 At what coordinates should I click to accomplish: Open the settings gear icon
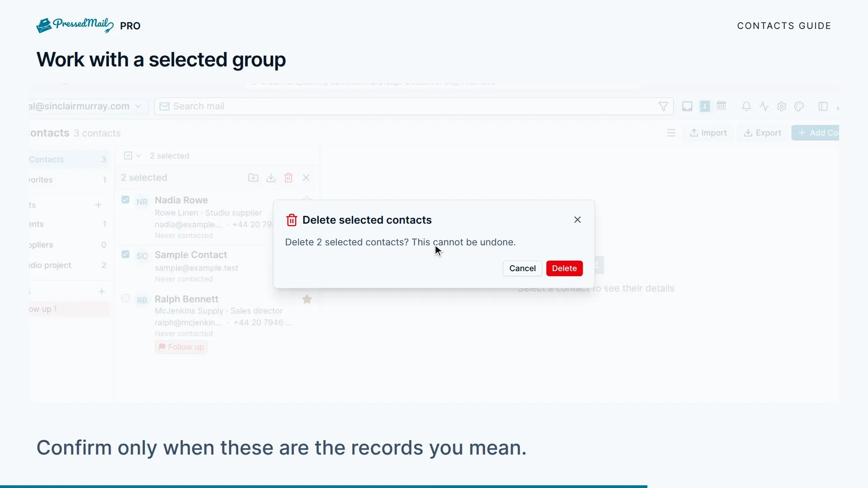pyautogui.click(x=782, y=107)
